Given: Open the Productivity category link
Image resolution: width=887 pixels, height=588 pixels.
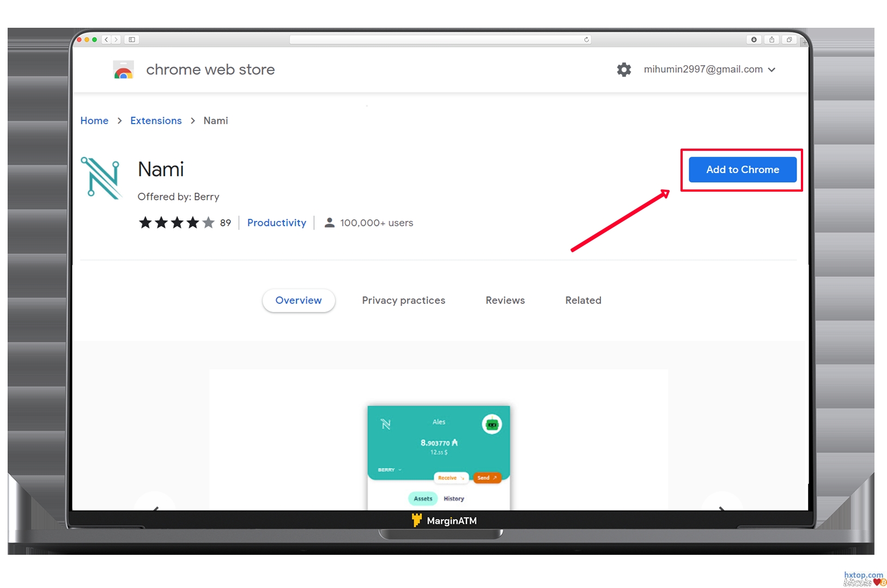Looking at the screenshot, I should 276,223.
